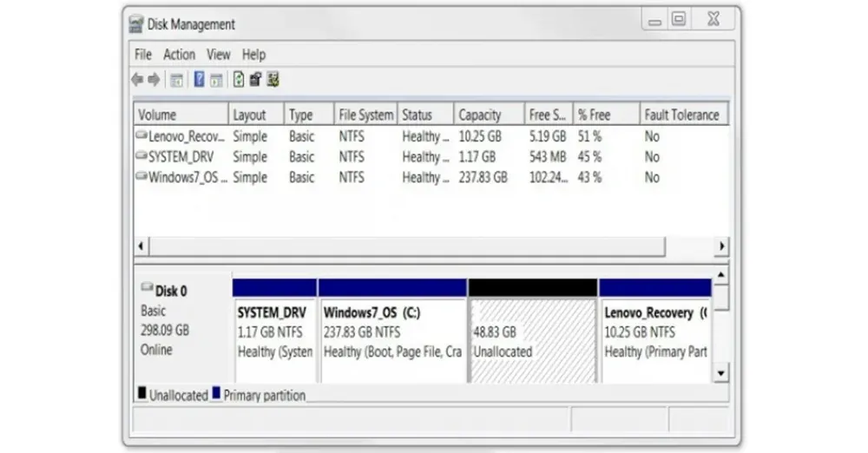Image resolution: width=868 pixels, height=453 pixels.
Task: Click the Windows7_OS volume drive icon
Action: (x=141, y=176)
